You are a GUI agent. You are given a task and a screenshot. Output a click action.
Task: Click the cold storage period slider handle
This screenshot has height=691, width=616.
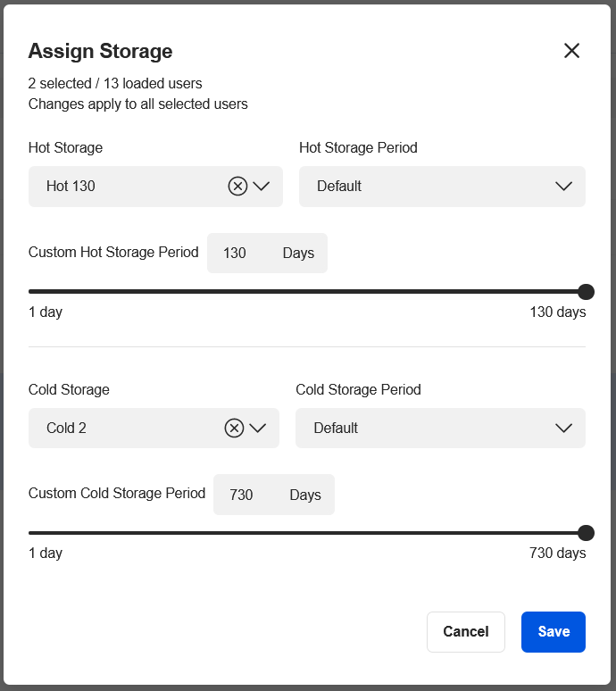586,533
